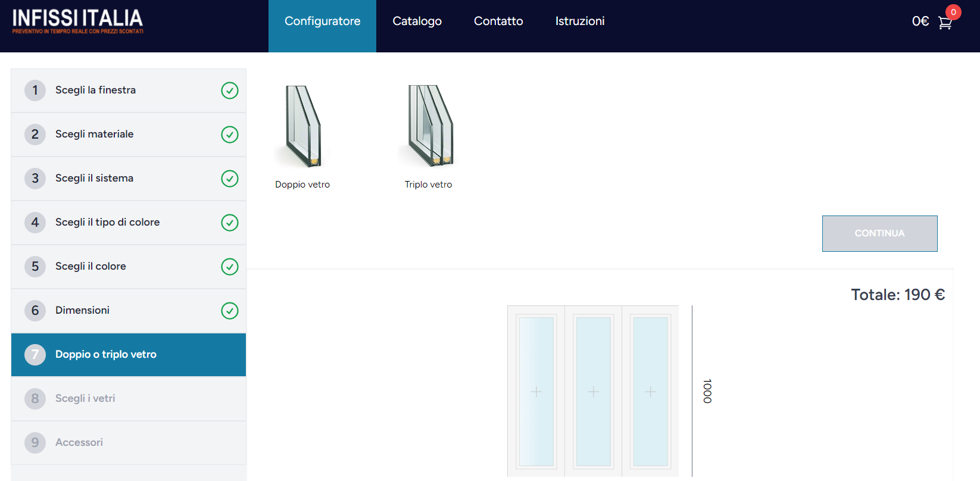This screenshot has height=481, width=980.
Task: Click plus sign in middle window pane
Action: (x=594, y=392)
